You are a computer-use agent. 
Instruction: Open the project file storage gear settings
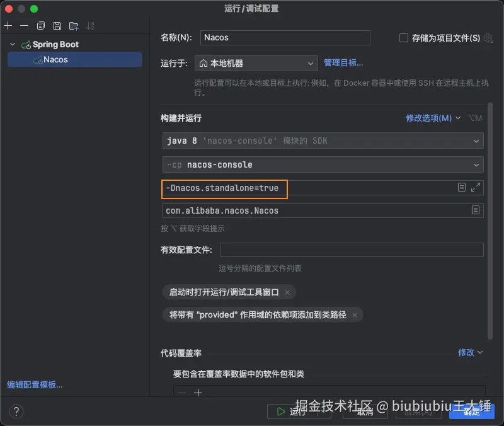point(488,38)
